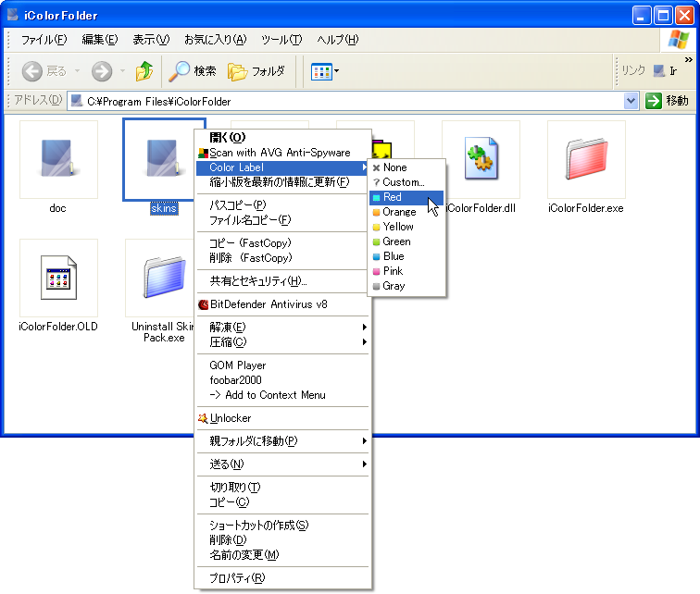Viewport: 700px width, 594px height.
Task: Choose Custom... color label option
Action: click(406, 182)
